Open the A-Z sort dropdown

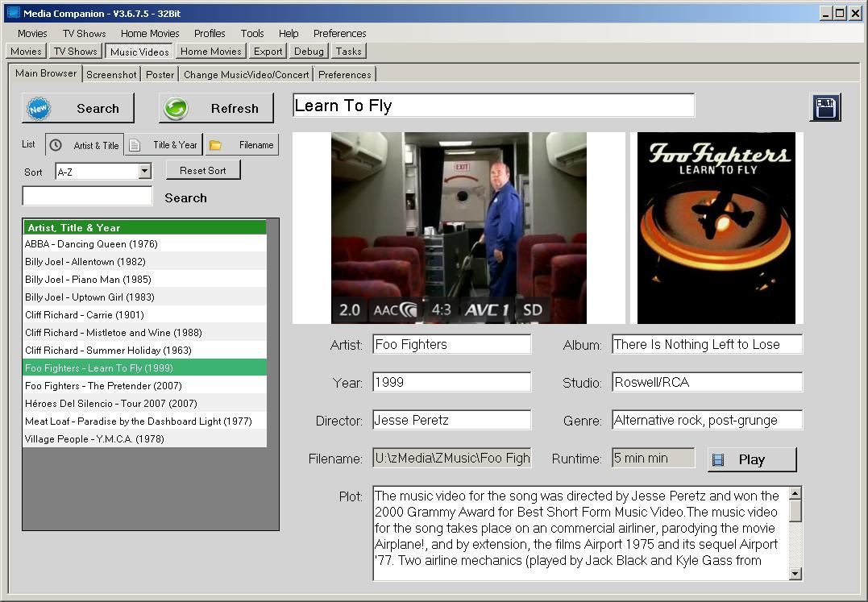coord(144,171)
